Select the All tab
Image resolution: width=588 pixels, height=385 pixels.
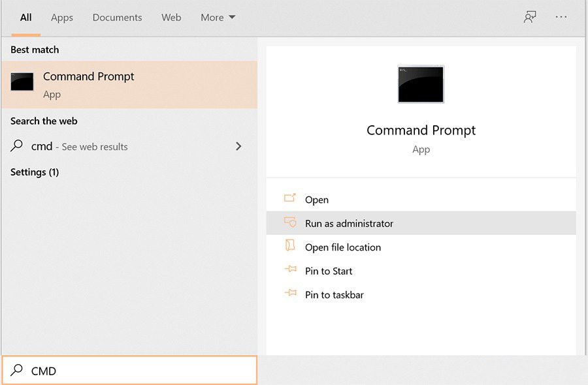tap(26, 17)
